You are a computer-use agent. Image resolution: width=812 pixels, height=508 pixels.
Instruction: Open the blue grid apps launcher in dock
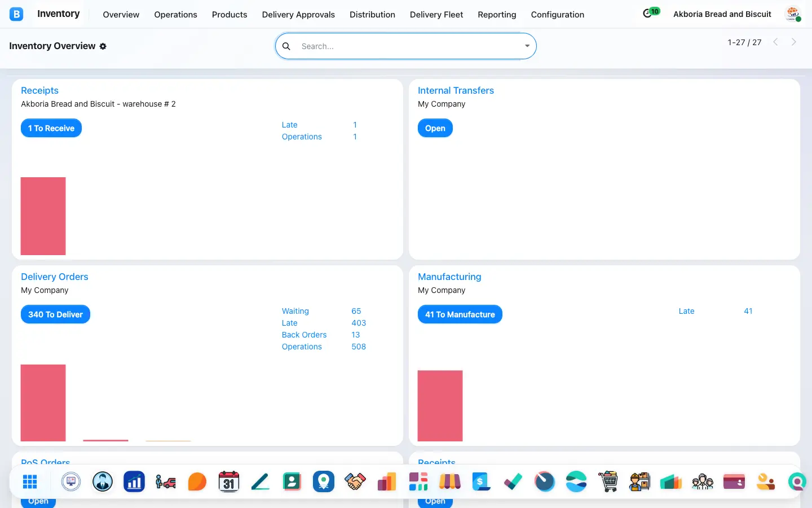pyautogui.click(x=30, y=481)
